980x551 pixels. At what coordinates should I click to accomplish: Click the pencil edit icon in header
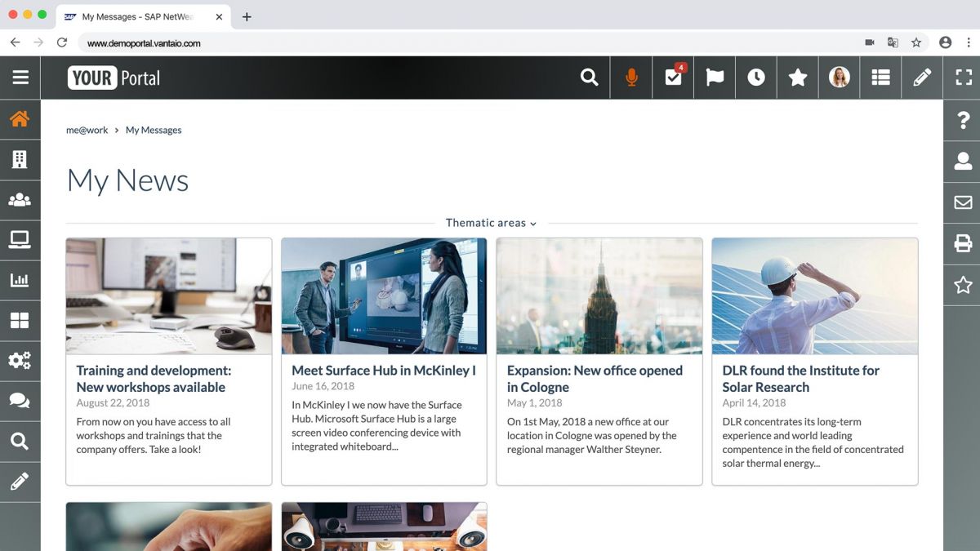[922, 78]
